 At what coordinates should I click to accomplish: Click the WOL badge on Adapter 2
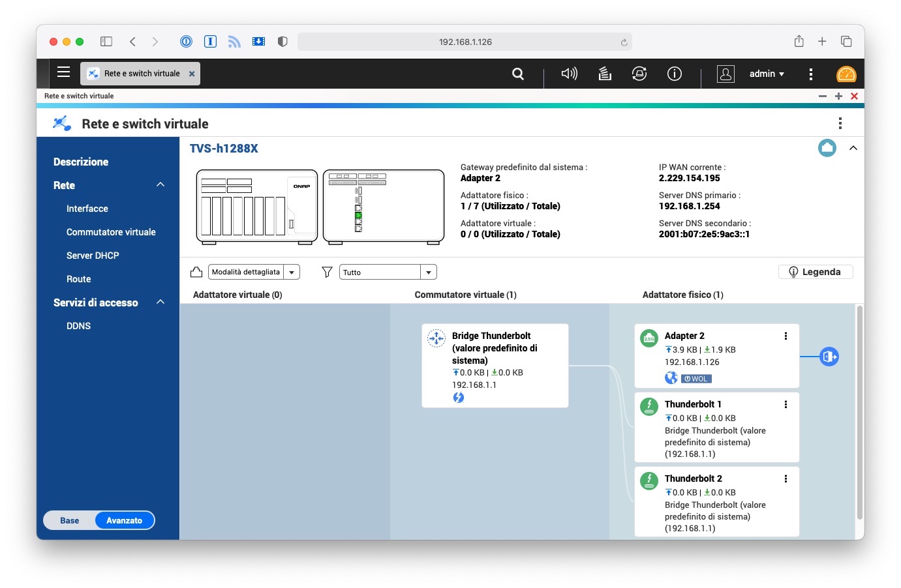(x=696, y=379)
